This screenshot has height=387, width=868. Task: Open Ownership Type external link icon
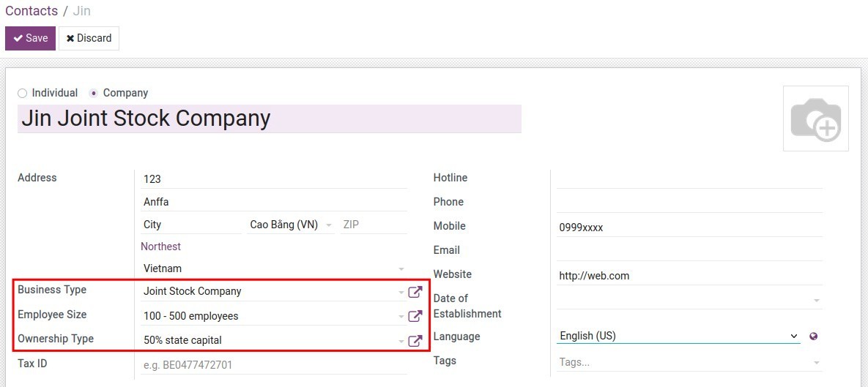(x=415, y=340)
